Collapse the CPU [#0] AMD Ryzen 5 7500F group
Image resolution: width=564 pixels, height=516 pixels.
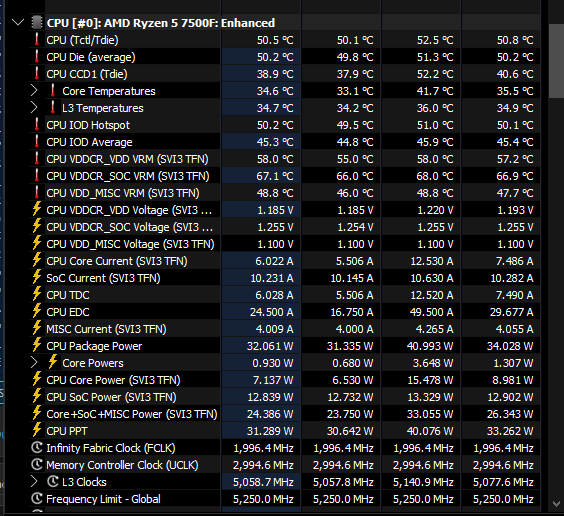click(18, 23)
